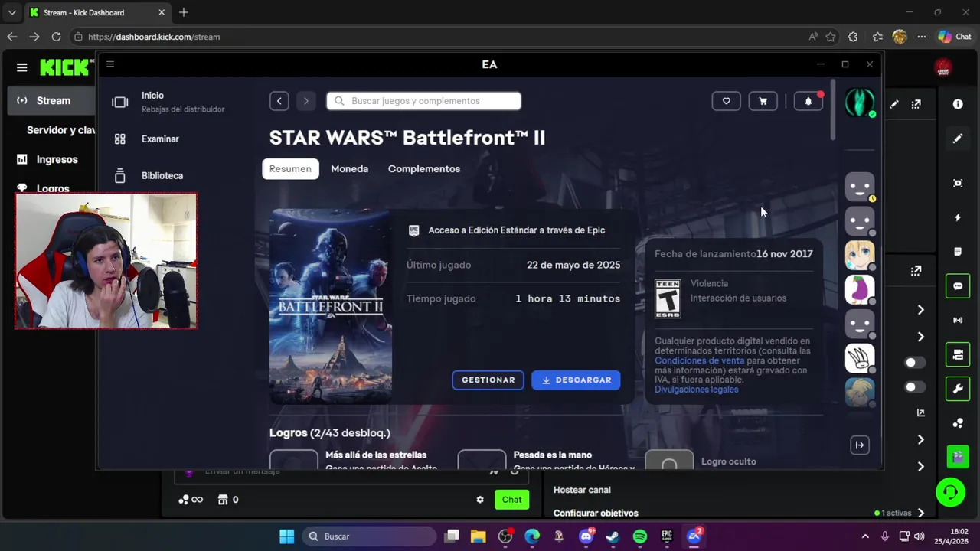Open Kick info icon in right rail
This screenshot has width=980, height=551.
(x=958, y=104)
